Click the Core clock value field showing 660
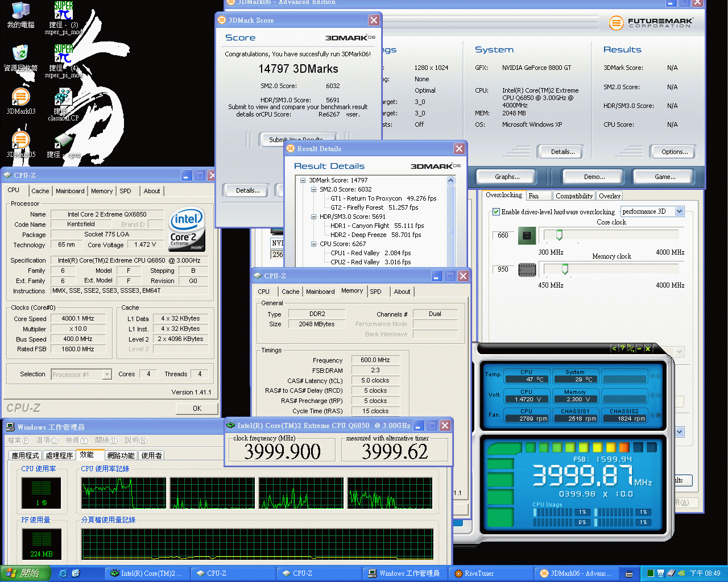 pyautogui.click(x=503, y=235)
